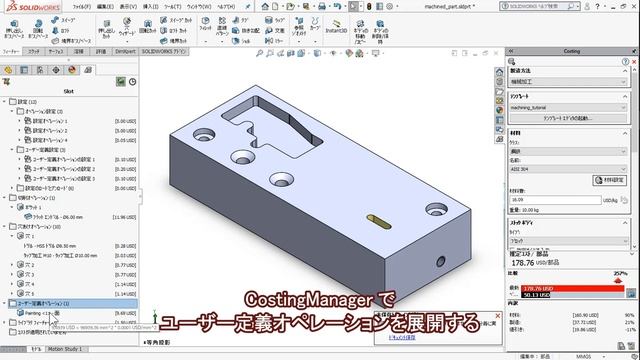Open the DimXpertManager tab icon
Viewport: 640px width, 360px height.
point(56,70)
